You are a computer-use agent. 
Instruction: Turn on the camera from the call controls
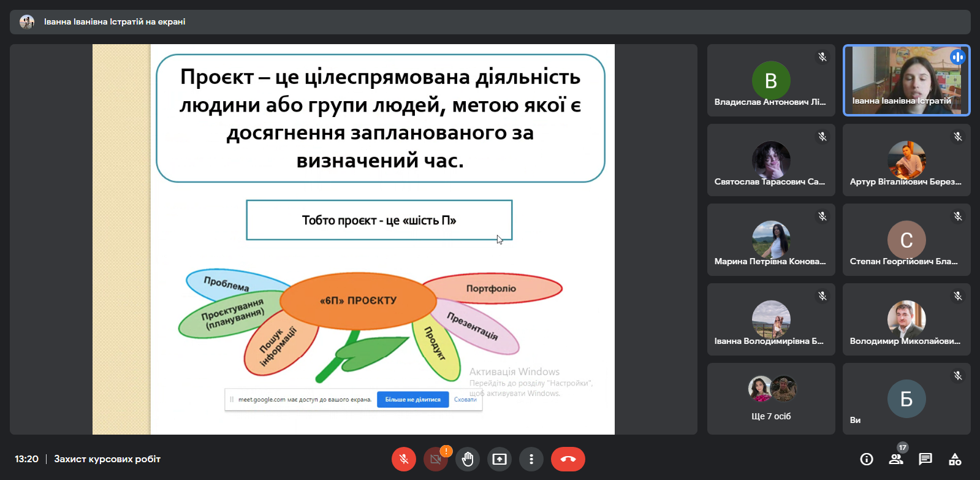435,459
